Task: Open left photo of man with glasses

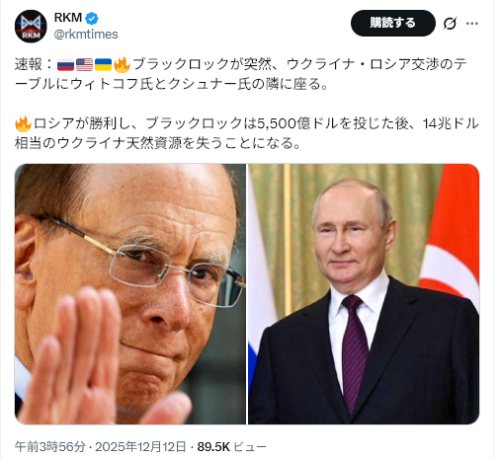Action: [x=130, y=294]
